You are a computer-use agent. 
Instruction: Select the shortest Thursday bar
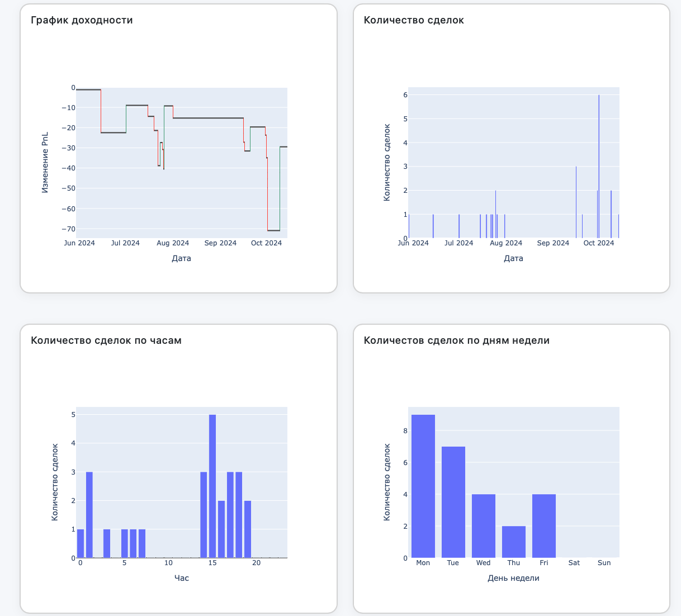click(x=513, y=542)
